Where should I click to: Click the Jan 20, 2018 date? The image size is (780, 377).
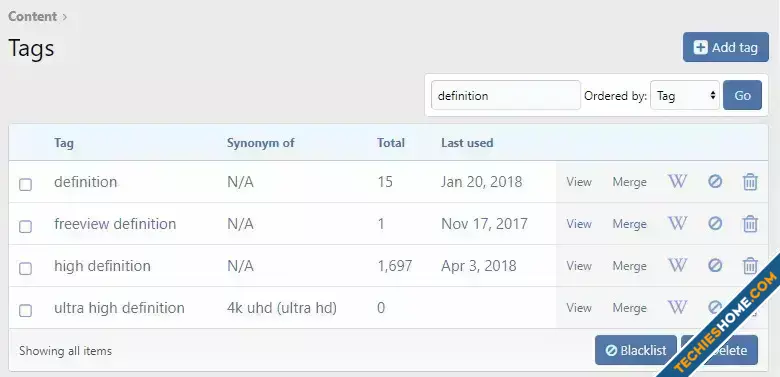pos(482,182)
